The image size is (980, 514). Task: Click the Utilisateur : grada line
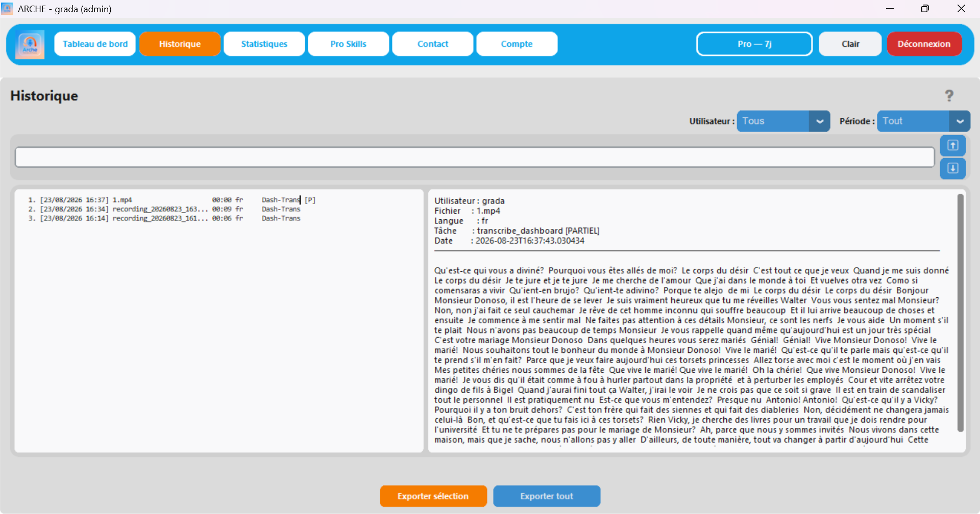click(469, 201)
